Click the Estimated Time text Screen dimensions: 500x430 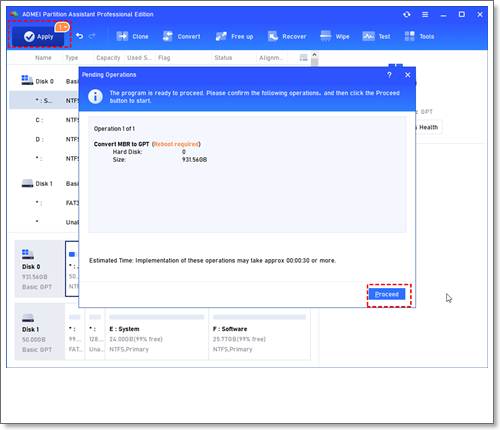click(x=212, y=260)
